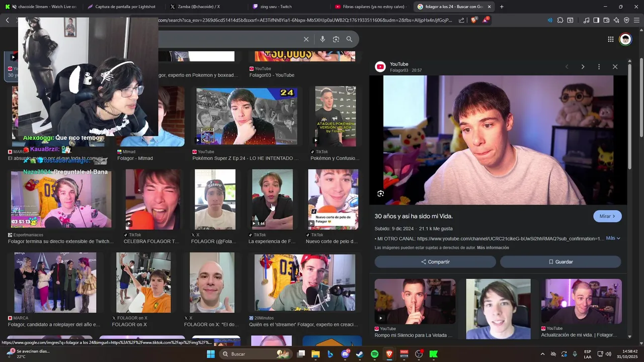Toggle the browser sidebar panel icon

(x=596, y=20)
